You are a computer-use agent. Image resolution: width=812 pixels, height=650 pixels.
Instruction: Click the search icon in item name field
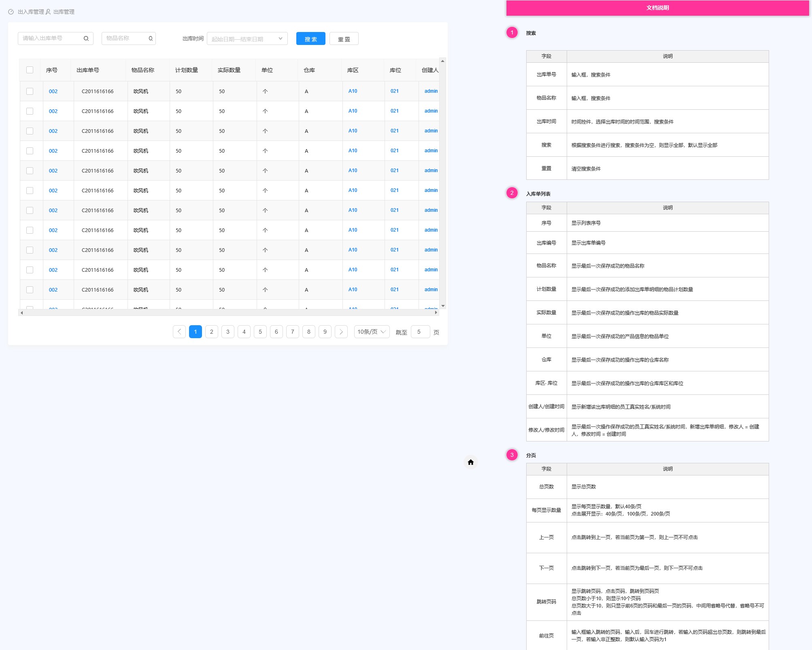(151, 38)
